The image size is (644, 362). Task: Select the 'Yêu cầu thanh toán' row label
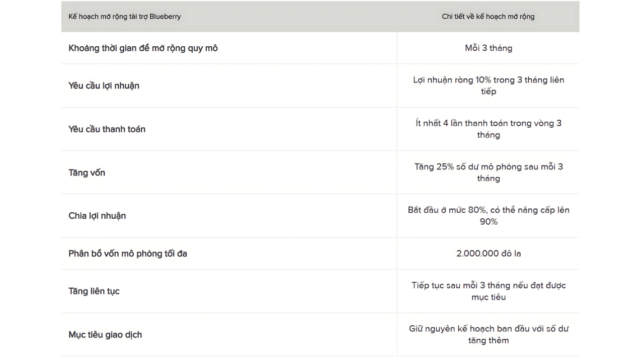click(x=107, y=129)
